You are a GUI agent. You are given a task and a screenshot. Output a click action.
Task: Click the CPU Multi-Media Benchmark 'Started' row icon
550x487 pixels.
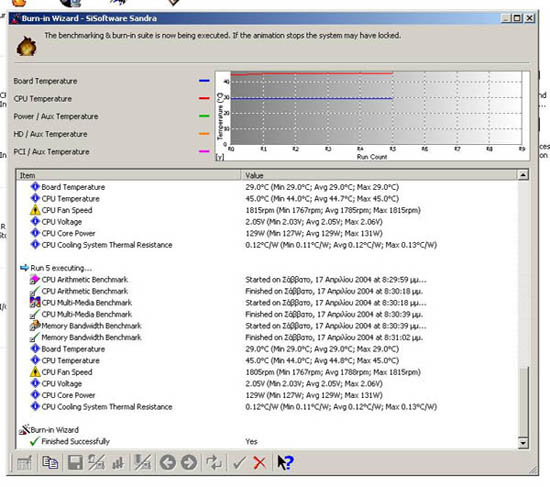point(35,302)
